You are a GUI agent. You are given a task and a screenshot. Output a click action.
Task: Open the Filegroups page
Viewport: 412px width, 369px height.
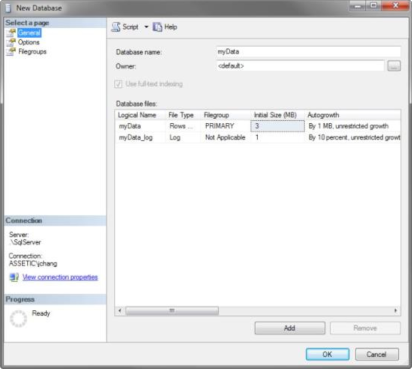32,52
